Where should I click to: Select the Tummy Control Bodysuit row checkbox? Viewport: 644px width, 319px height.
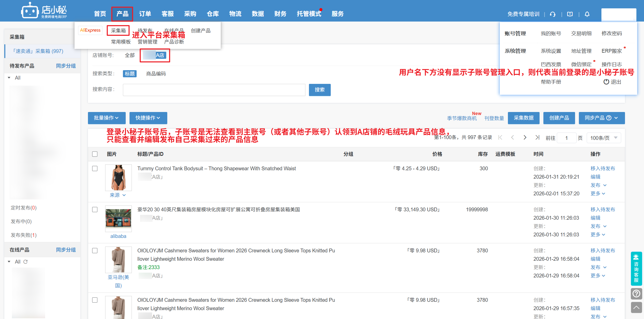click(x=95, y=168)
